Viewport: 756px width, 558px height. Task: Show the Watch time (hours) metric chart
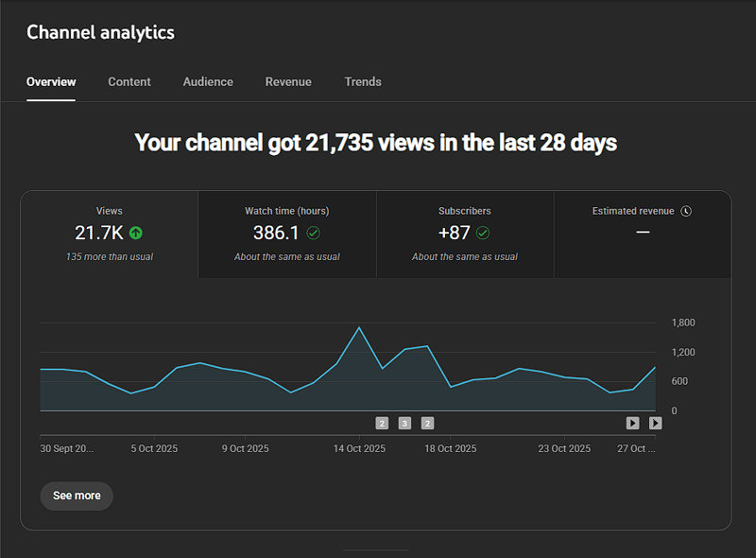287,235
